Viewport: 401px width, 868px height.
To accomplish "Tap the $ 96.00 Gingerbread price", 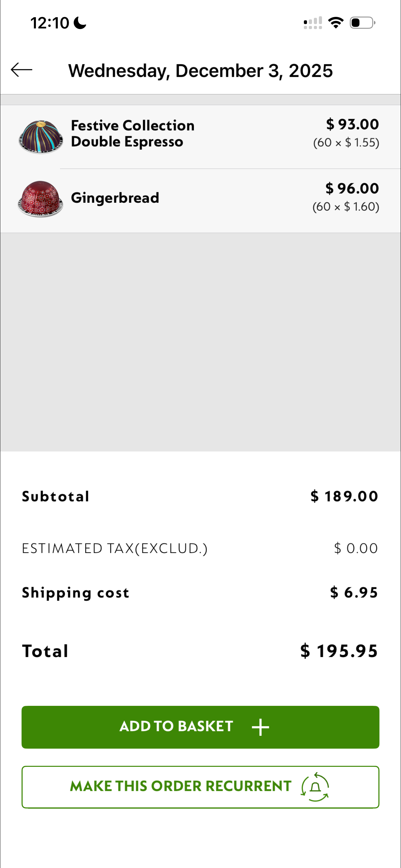I will tap(352, 188).
